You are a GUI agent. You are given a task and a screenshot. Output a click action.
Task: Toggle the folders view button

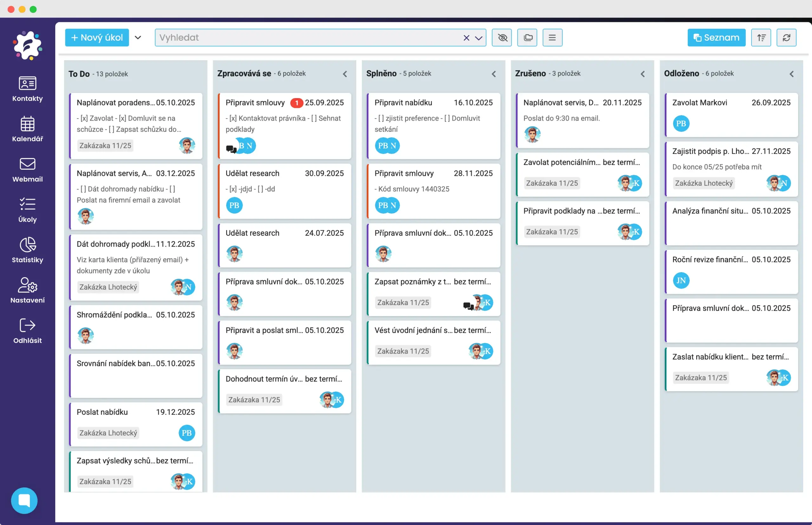point(527,37)
